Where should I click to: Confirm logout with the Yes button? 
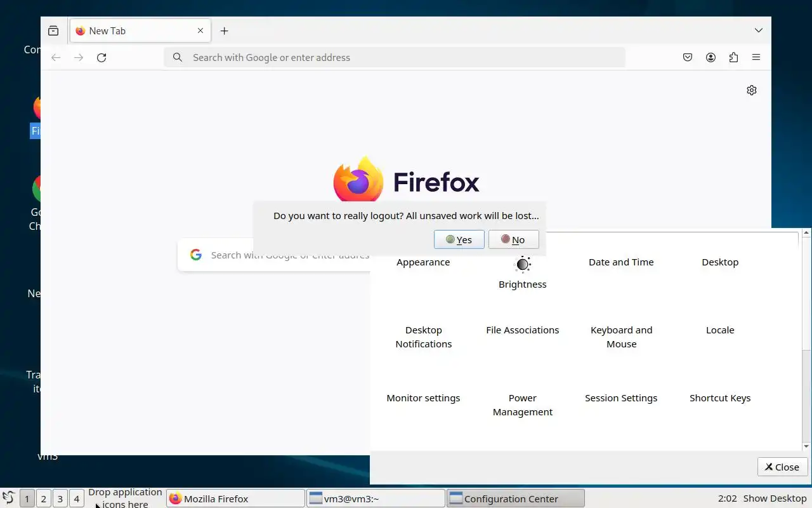(459, 239)
